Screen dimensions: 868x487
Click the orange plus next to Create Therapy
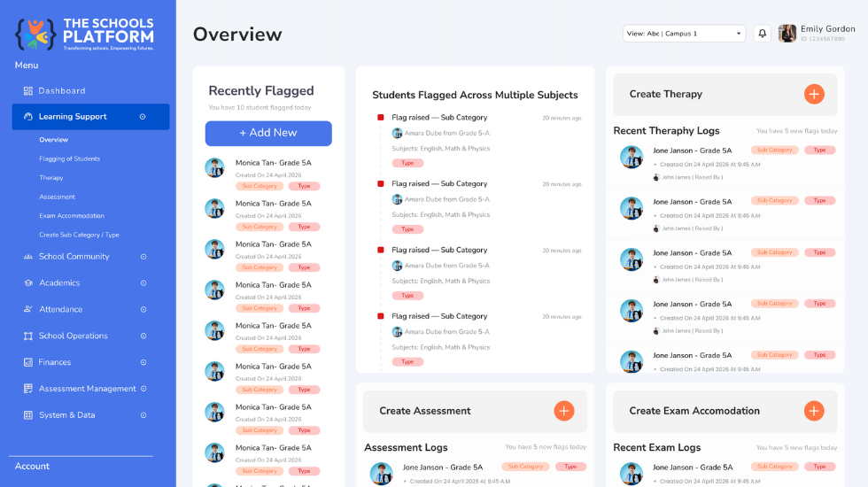814,94
